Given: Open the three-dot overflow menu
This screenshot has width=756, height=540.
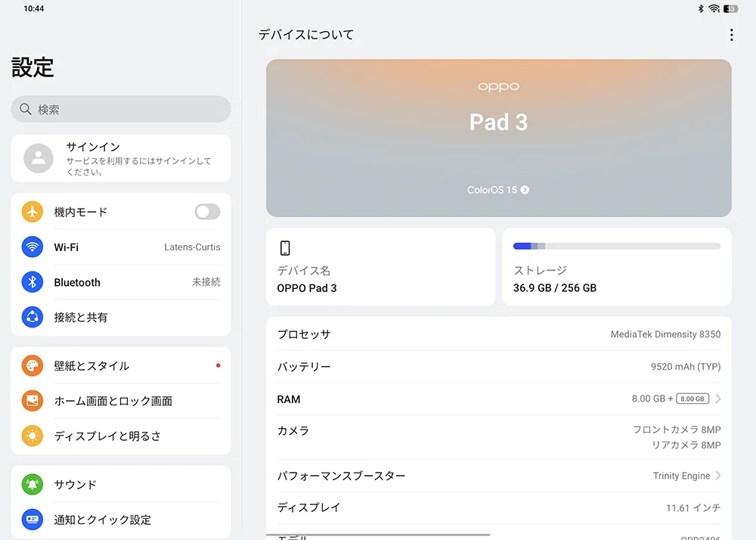Looking at the screenshot, I should point(731,35).
